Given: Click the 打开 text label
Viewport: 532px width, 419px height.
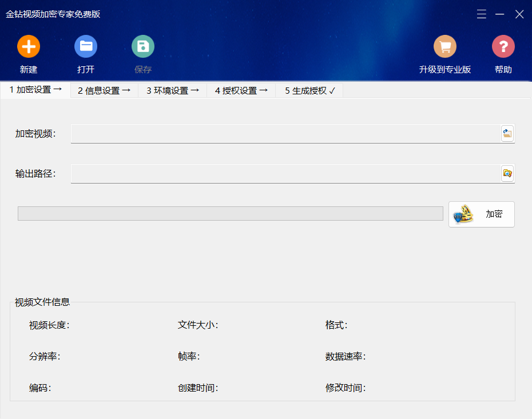Looking at the screenshot, I should [x=86, y=70].
